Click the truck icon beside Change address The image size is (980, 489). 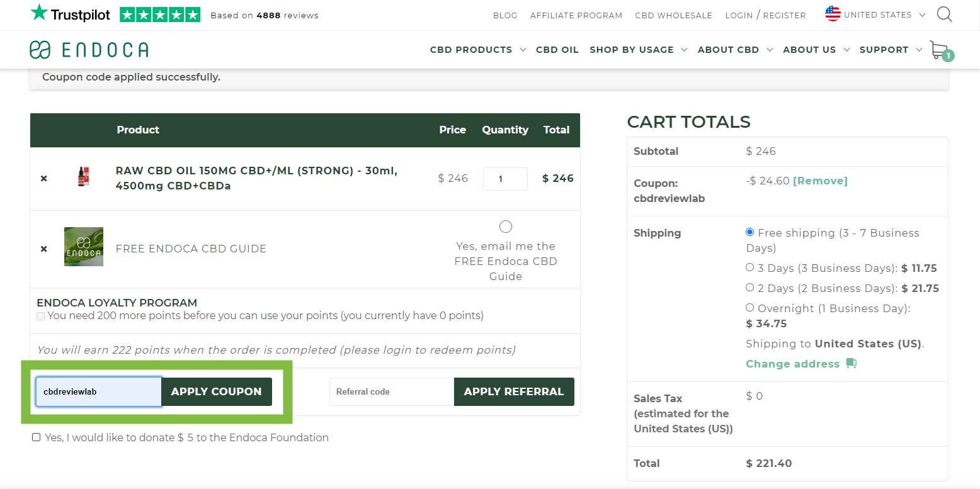(x=851, y=363)
